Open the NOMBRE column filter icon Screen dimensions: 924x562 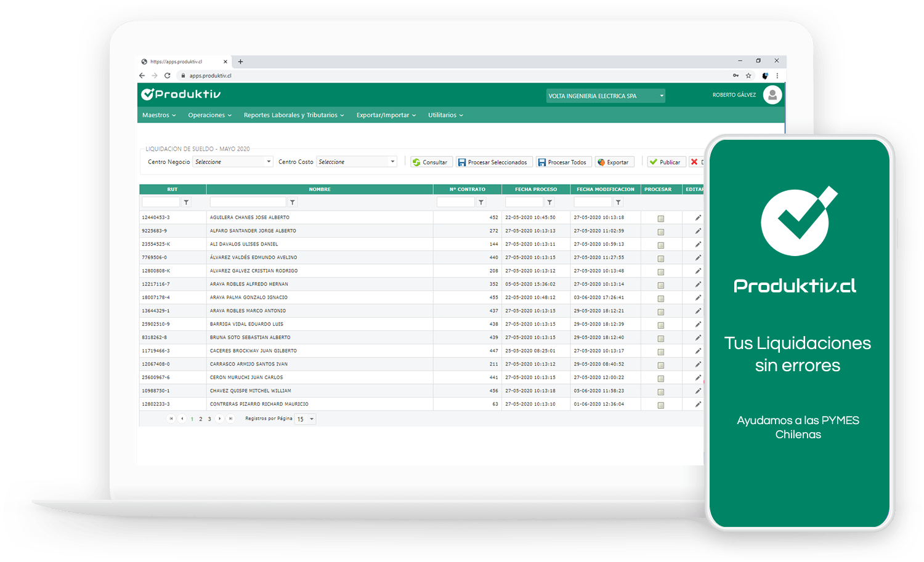[293, 202]
